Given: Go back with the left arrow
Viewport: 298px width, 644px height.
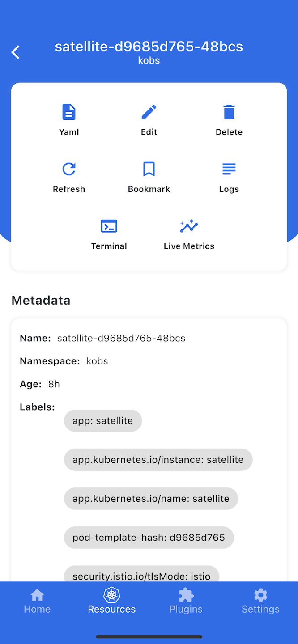Looking at the screenshot, I should pos(16,52).
